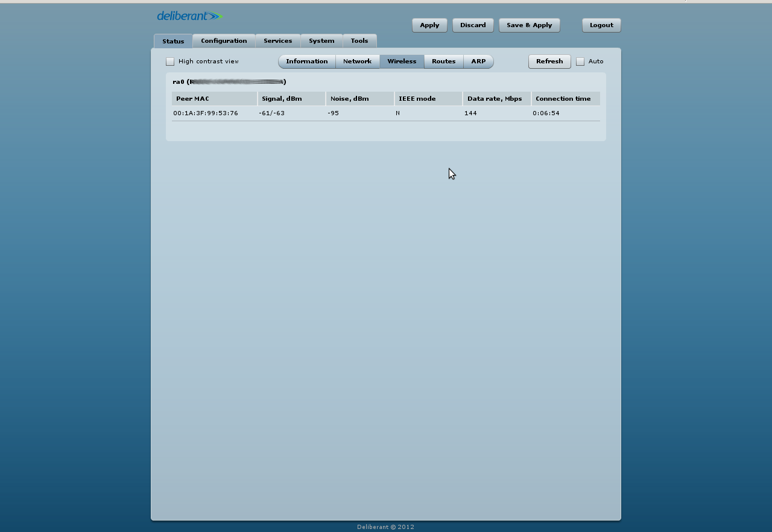Open the Routes status page
Screen dimensions: 772x532
tap(443, 62)
